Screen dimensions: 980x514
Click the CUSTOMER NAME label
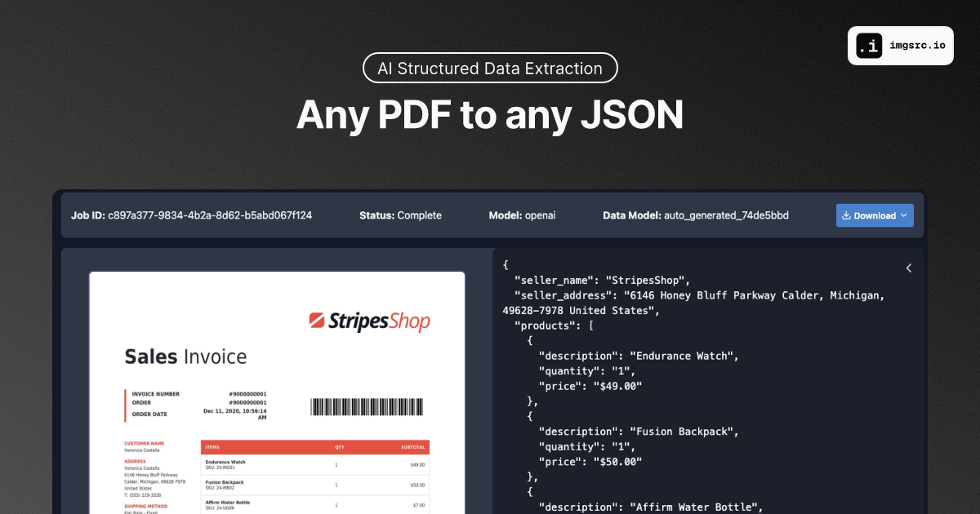[x=144, y=444]
